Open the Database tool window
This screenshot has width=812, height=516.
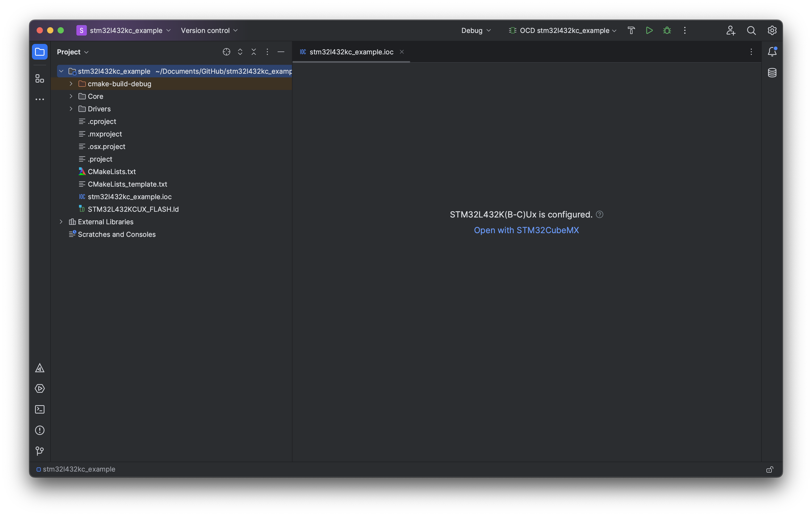[x=772, y=72]
